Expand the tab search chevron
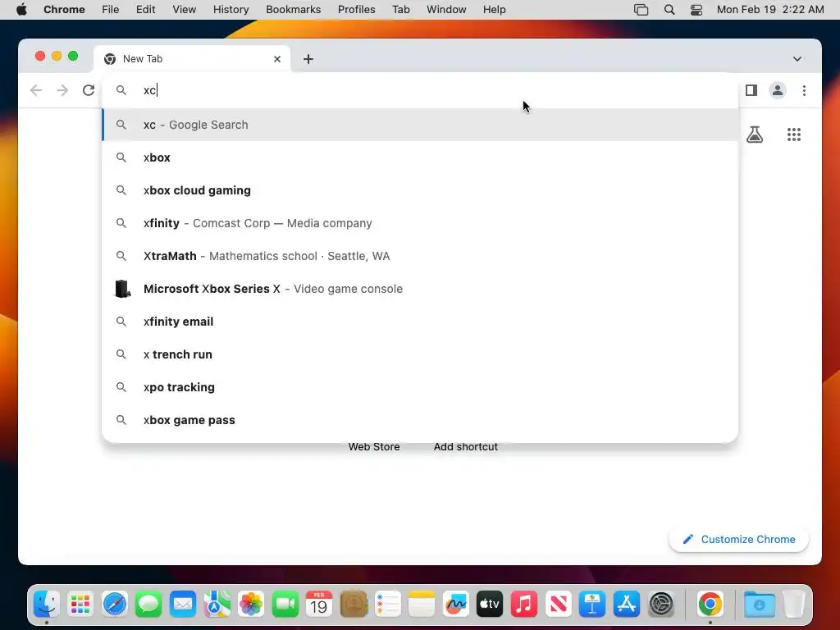 tap(797, 59)
